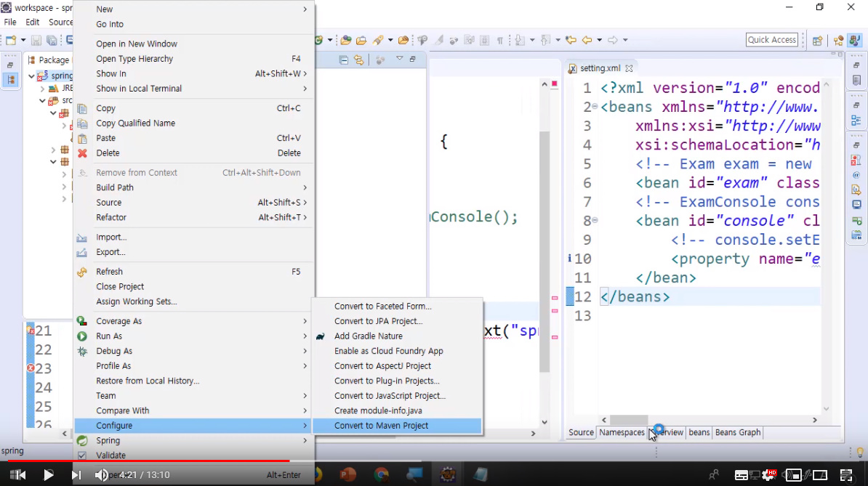The image size is (868, 486).
Task: Open the New wizard dropdown arrow
Action: [23, 40]
